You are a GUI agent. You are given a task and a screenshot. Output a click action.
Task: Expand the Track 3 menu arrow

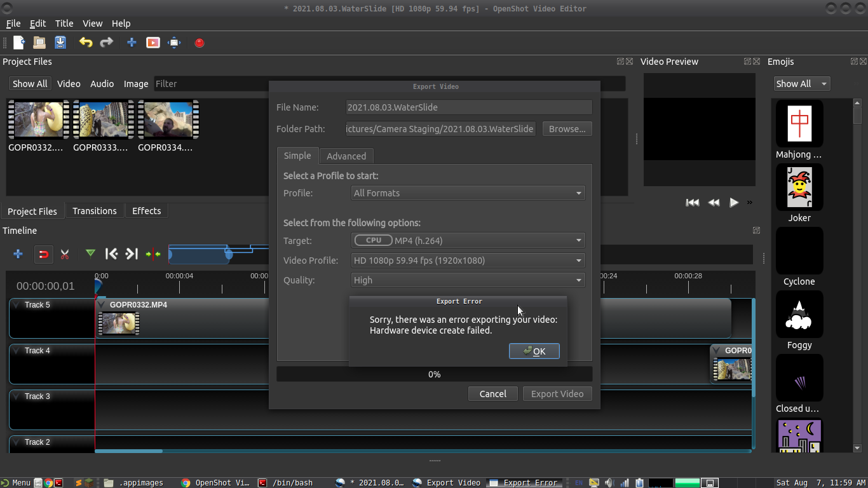17,396
